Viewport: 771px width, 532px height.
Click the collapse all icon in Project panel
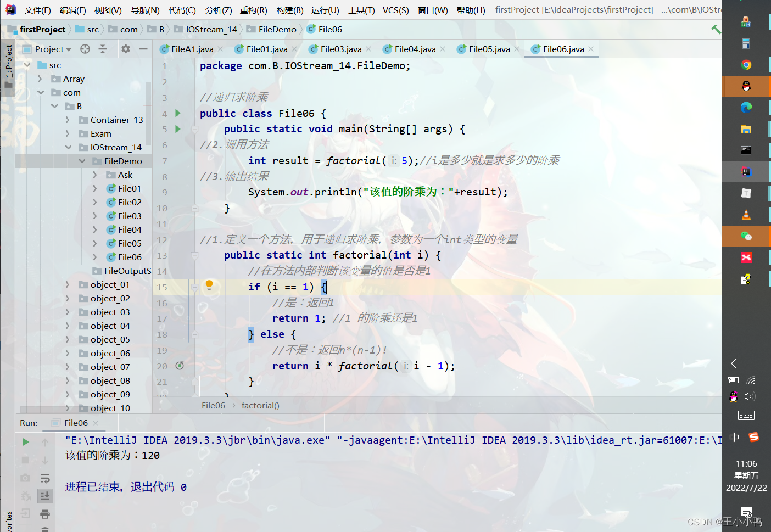(103, 49)
